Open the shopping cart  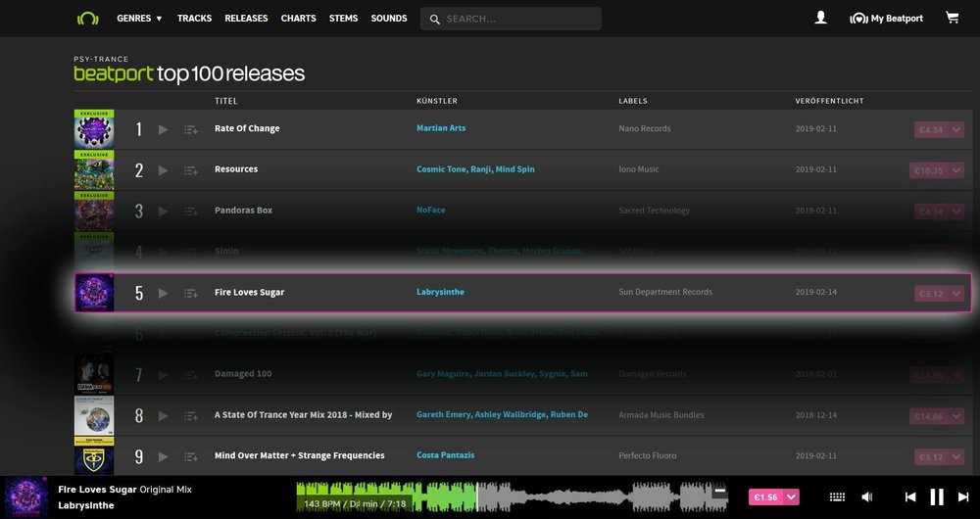[x=952, y=18]
